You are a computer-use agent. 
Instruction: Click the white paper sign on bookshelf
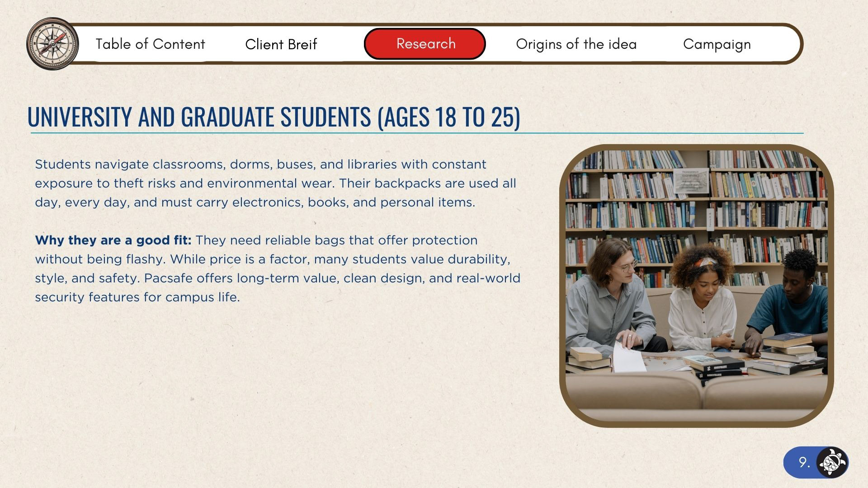coord(691,181)
